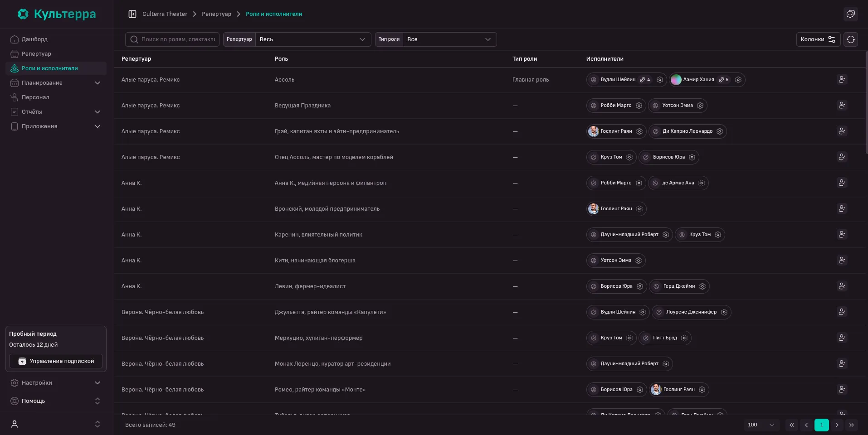Click Репертуар breadcrumb link
868x435 pixels.
pos(216,14)
